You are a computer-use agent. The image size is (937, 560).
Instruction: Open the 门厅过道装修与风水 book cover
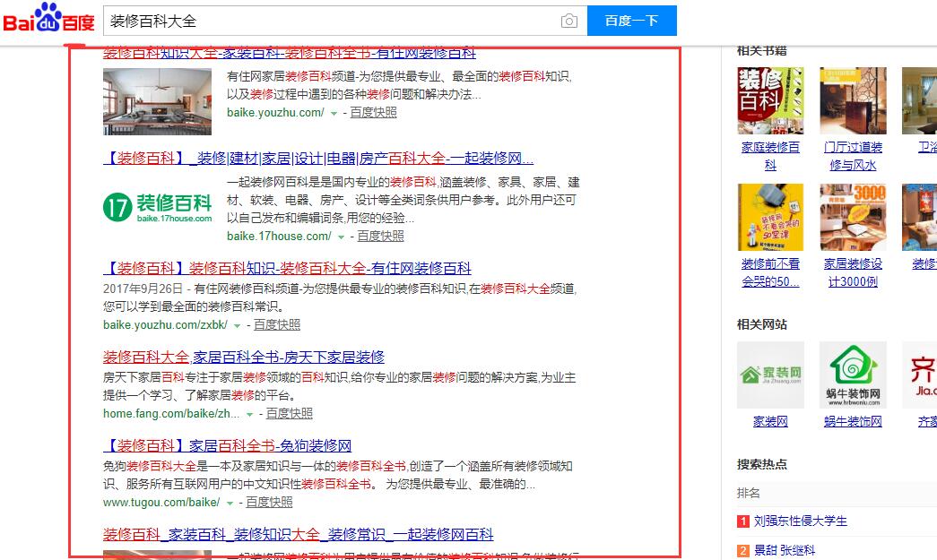coord(853,100)
